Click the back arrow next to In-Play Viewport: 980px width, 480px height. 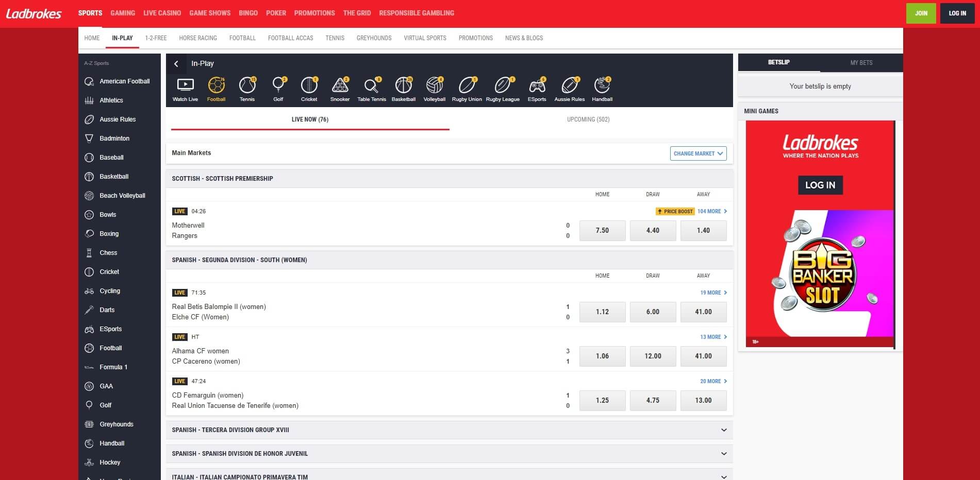point(176,63)
